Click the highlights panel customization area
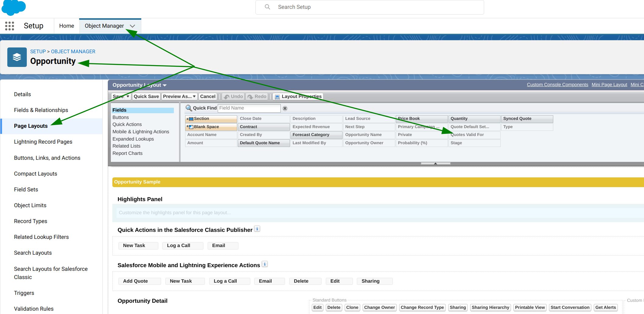644x314 pixels. click(x=380, y=213)
